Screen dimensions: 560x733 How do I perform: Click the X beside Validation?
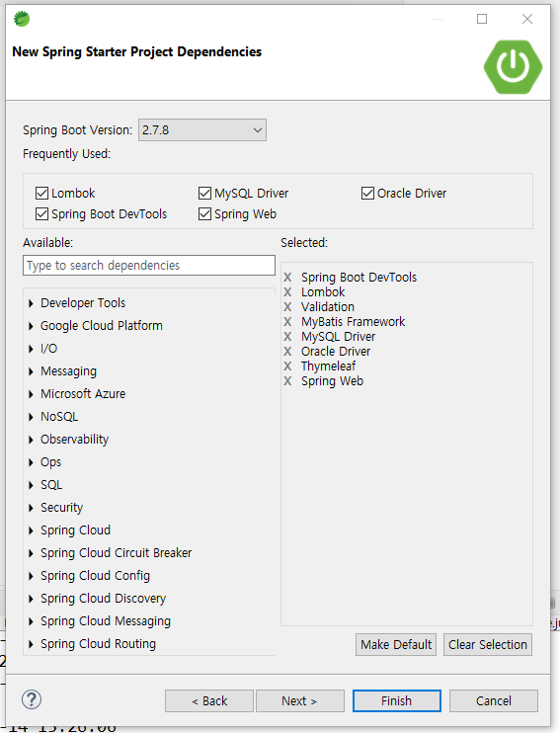[287, 307]
